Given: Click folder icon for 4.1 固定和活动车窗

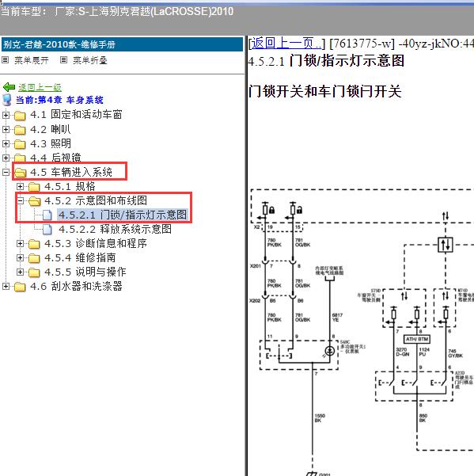Looking at the screenshot, I should (x=20, y=116).
